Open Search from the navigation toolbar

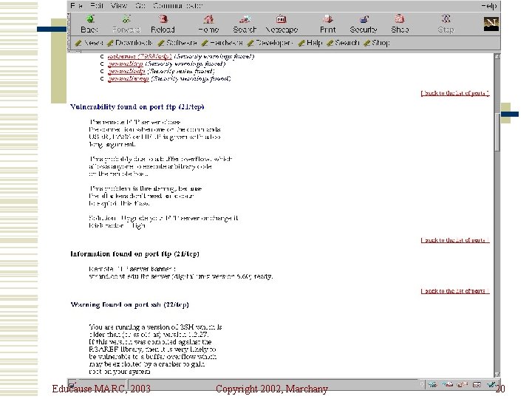245,24
